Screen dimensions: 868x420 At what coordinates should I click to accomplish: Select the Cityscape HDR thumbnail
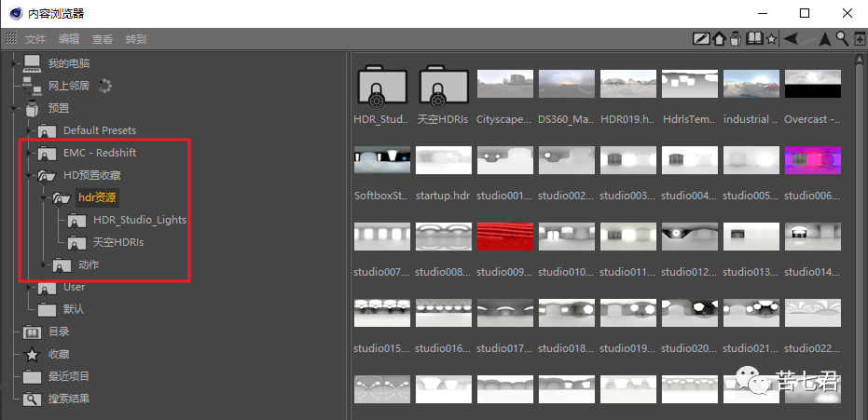505,84
